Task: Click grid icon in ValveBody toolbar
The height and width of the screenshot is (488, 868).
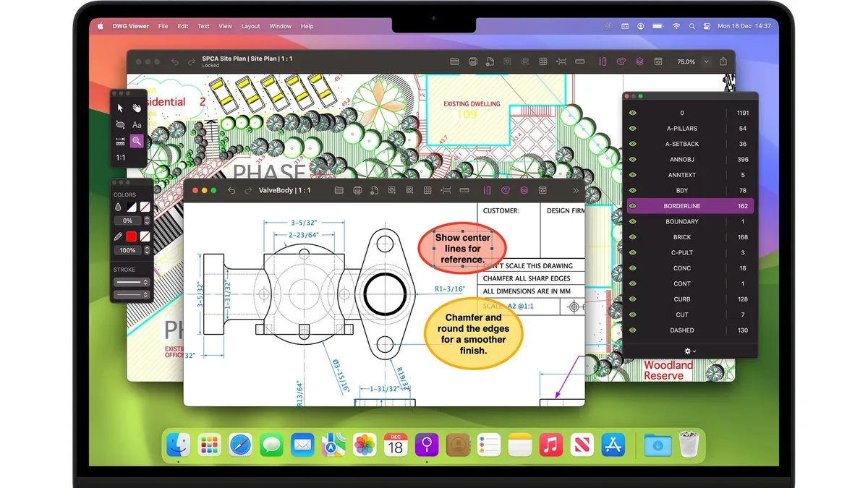Action: point(427,190)
